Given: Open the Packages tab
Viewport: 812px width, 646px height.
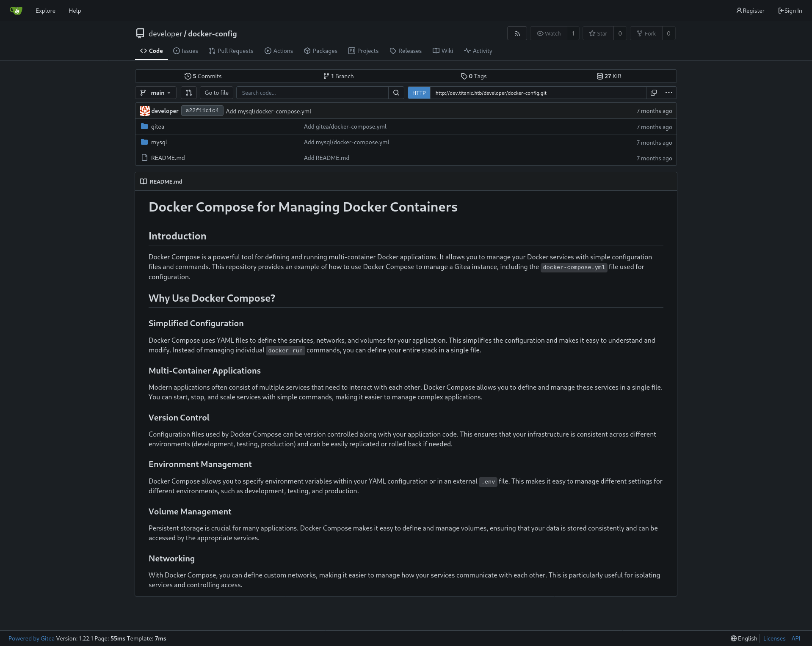Looking at the screenshot, I should tap(321, 51).
